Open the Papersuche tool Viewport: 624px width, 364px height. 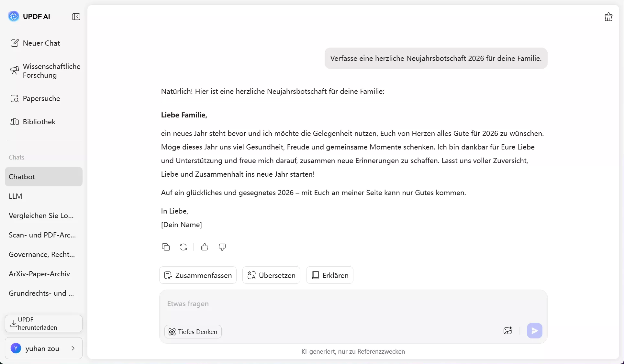coord(41,99)
